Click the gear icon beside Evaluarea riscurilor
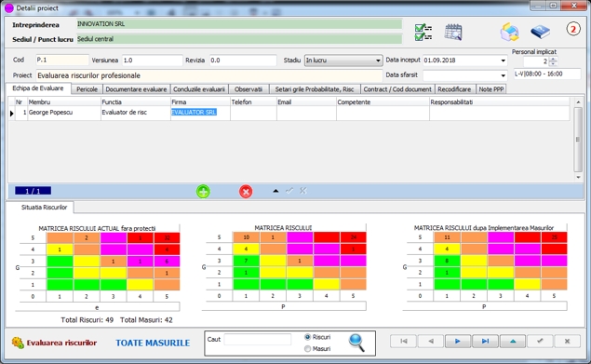591x364 pixels. pos(18,343)
